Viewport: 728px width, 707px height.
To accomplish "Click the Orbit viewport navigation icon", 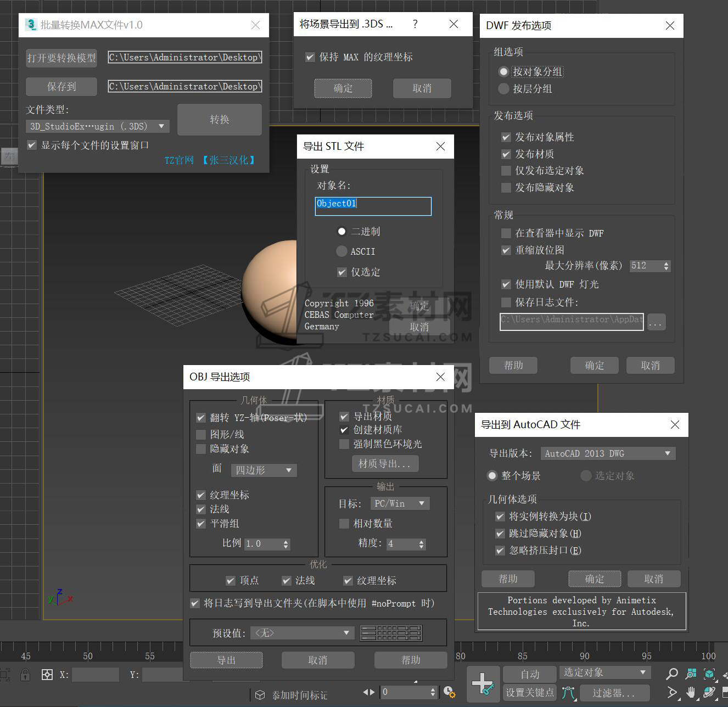I will point(709,692).
